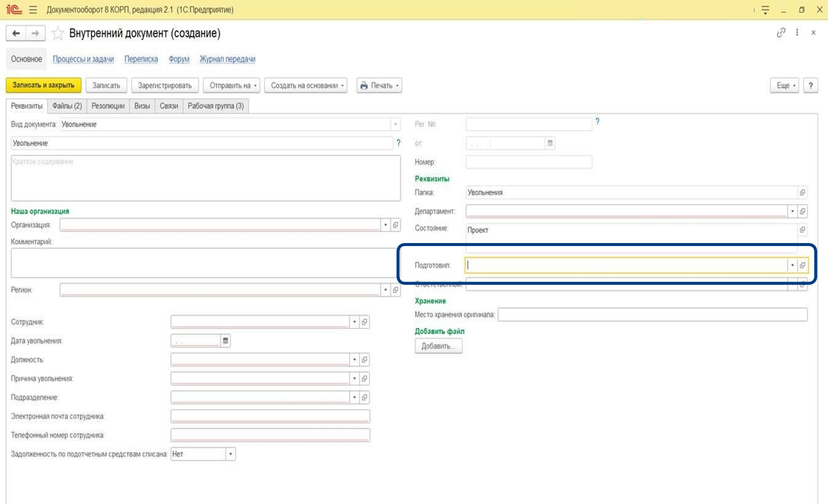Open form help with the ? button
Viewport: 828px width, 504px height.
point(810,85)
